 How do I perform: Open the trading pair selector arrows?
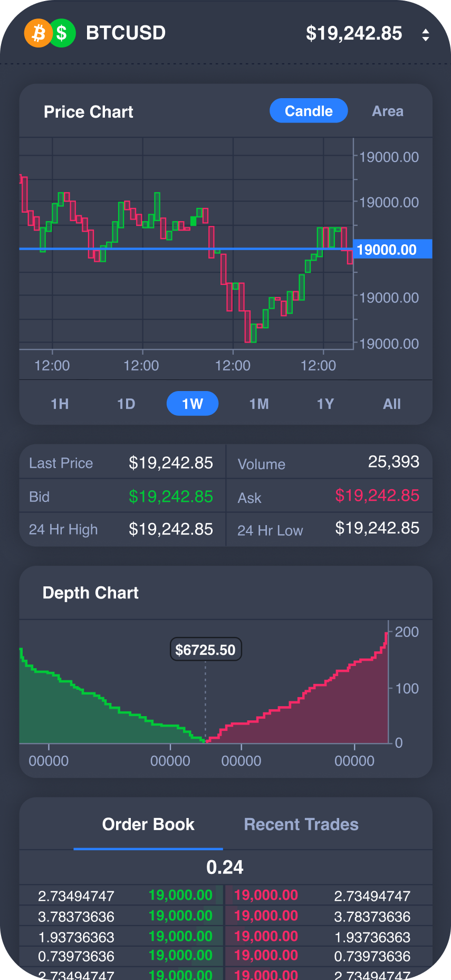426,35
